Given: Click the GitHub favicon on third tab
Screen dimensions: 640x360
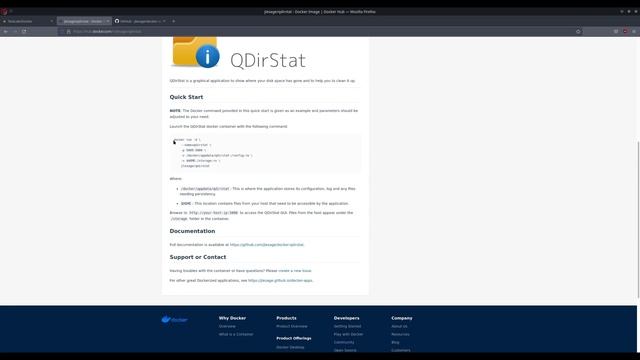Looking at the screenshot, I should coord(117,21).
